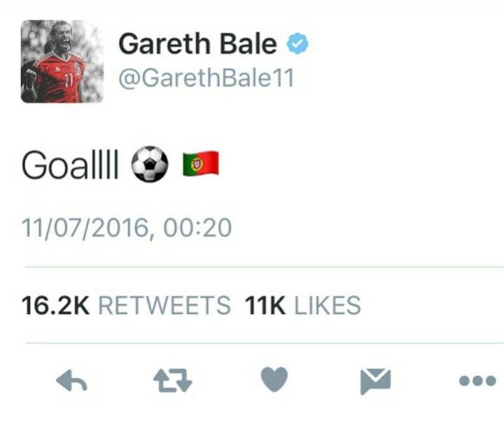Click the blue verified badge
504x421 pixels.
[x=297, y=43]
